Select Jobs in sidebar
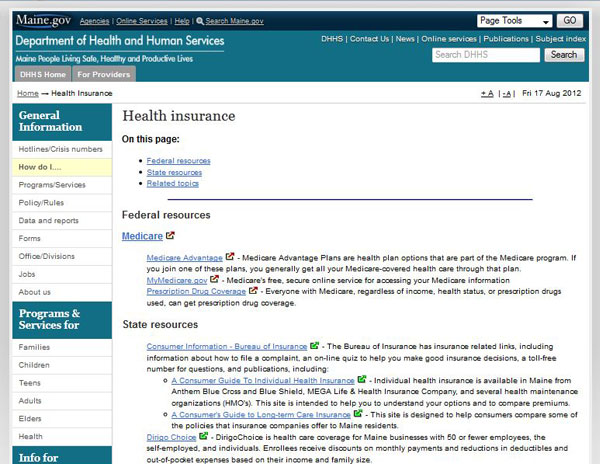600x464 pixels. (x=62, y=274)
